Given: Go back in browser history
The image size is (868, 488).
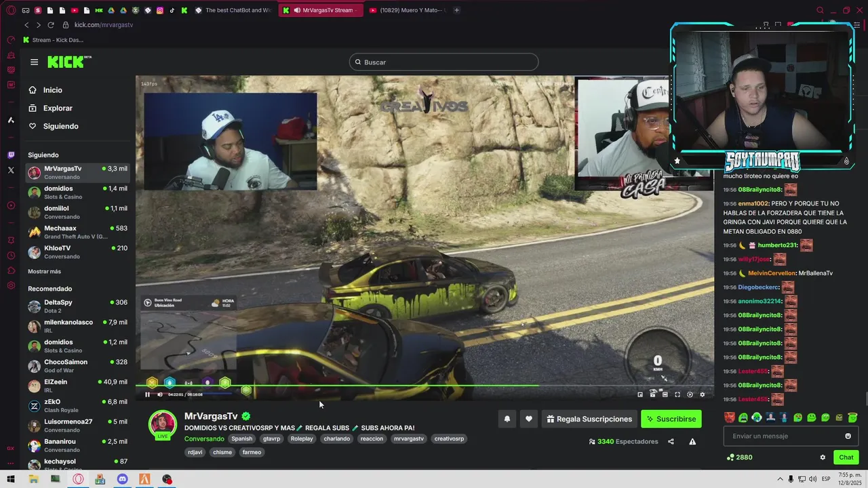Looking at the screenshot, I should pos(26,25).
